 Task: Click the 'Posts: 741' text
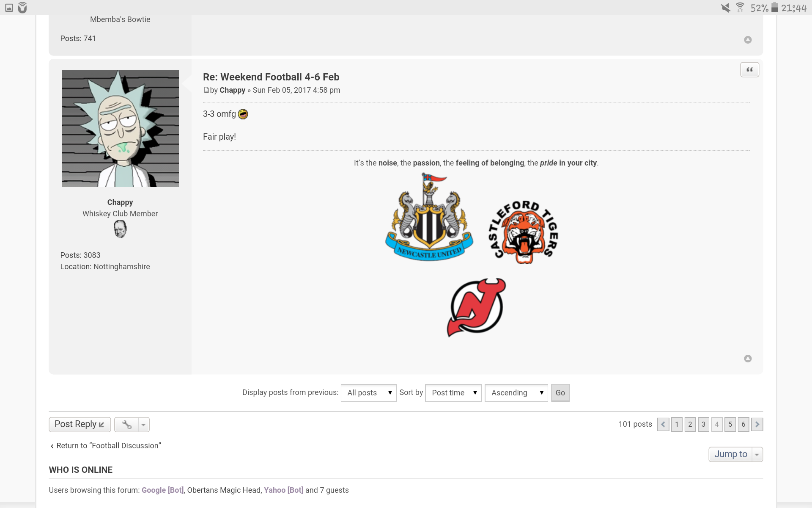point(78,39)
